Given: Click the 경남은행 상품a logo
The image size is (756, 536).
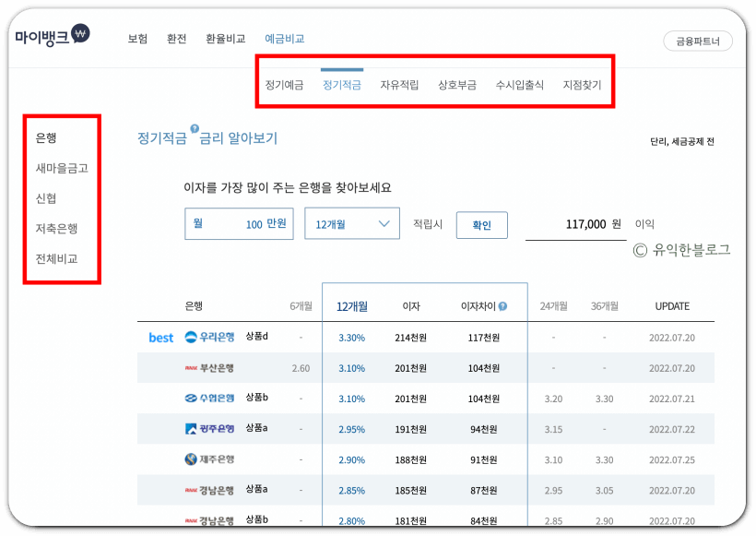Looking at the screenshot, I should point(209,490).
